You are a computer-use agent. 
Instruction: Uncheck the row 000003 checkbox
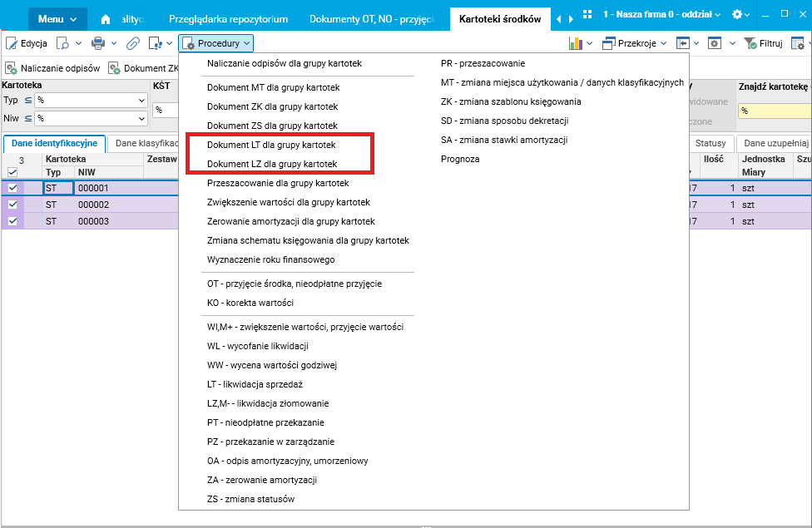tap(12, 221)
